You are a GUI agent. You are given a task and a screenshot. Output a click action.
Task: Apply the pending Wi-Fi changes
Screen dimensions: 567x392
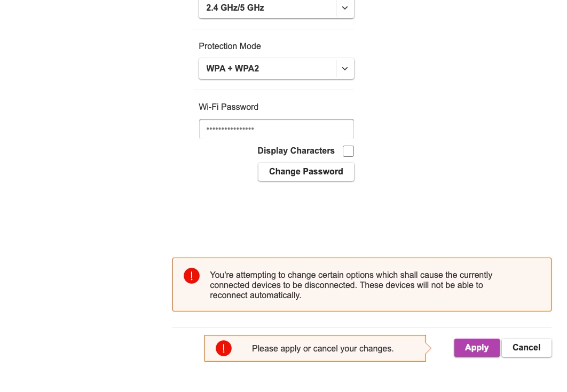tap(476, 348)
